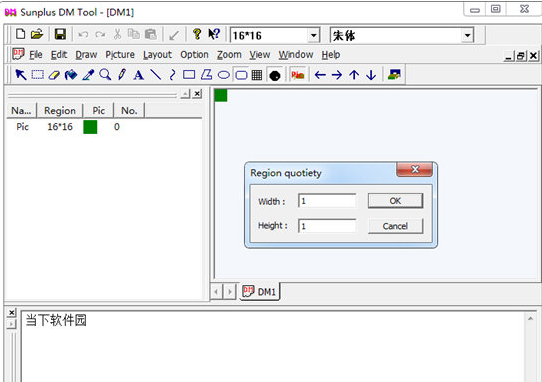Click the tab scroll right arrow
Image resolution: width=542 pixels, height=382 pixels.
click(x=230, y=292)
